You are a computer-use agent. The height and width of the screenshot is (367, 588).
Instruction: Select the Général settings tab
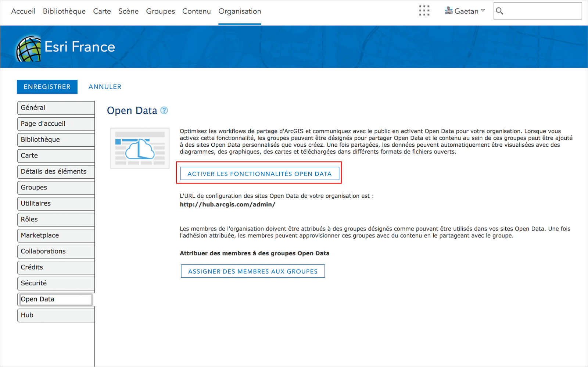point(56,108)
